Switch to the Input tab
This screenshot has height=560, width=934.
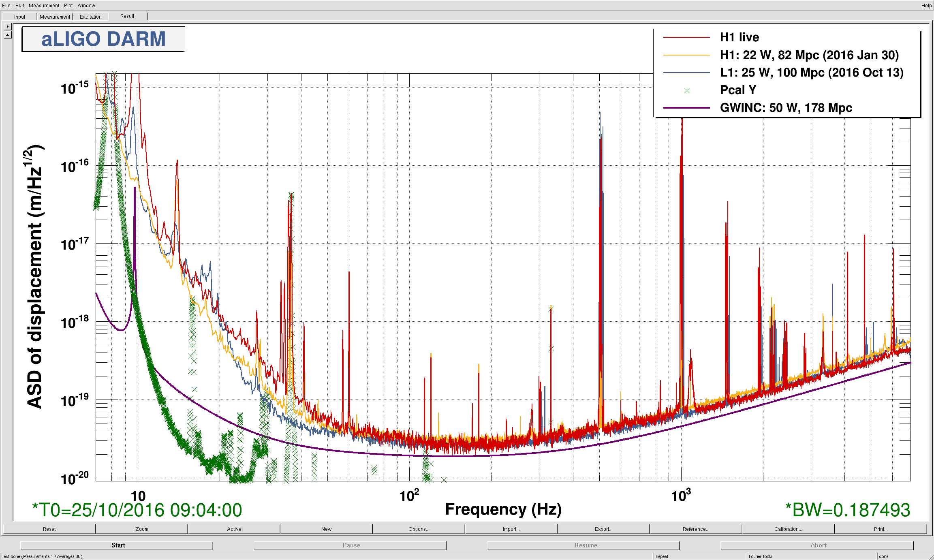coord(19,17)
